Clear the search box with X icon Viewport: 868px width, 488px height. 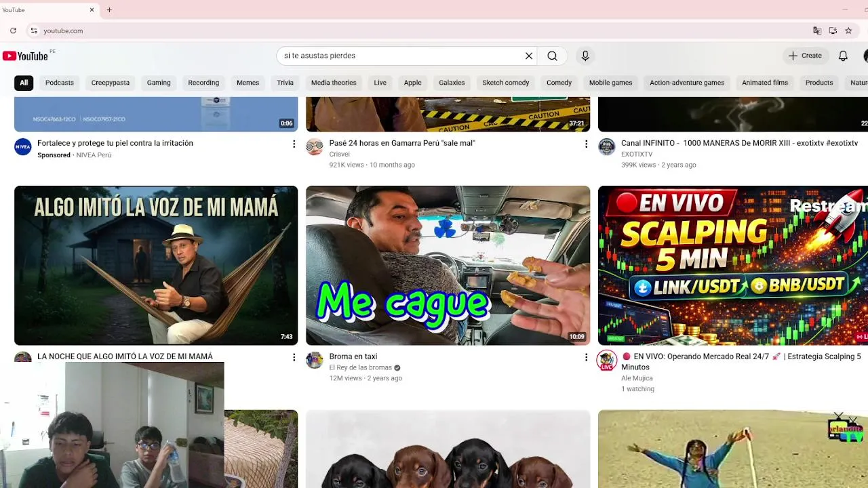pos(529,56)
